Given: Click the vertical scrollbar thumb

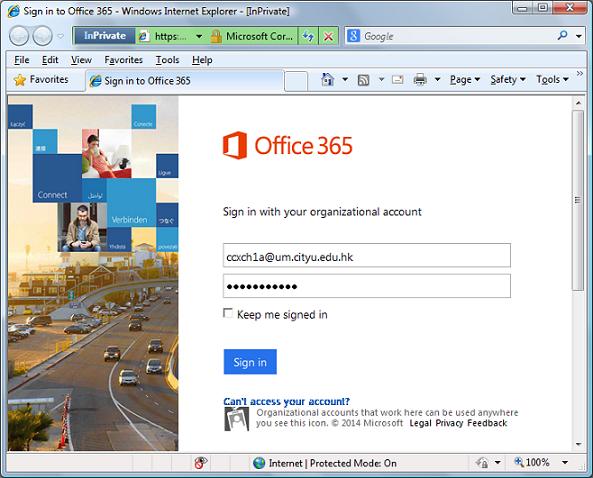Looking at the screenshot, I should [578, 200].
